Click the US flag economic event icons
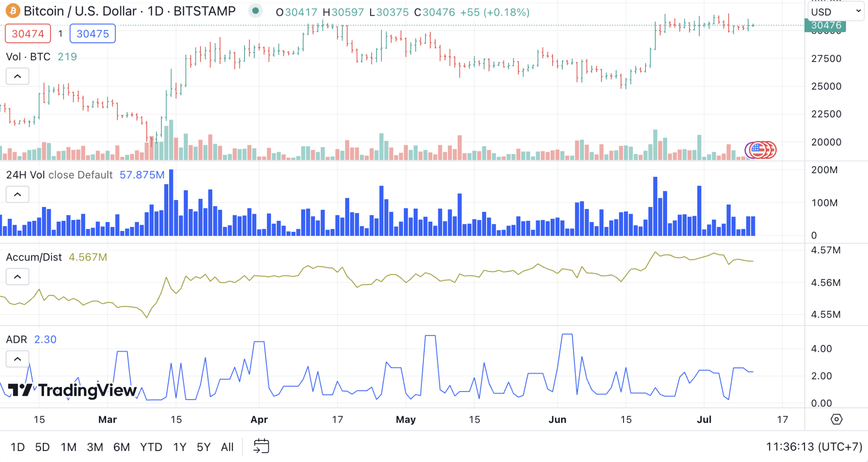Screen dimensions: 868x462 point(761,150)
